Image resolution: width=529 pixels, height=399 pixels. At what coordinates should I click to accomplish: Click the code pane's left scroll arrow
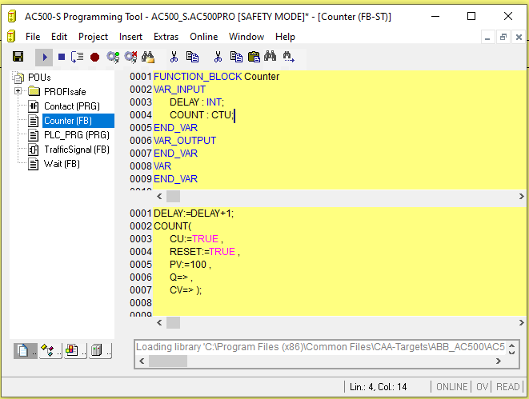pos(159,323)
